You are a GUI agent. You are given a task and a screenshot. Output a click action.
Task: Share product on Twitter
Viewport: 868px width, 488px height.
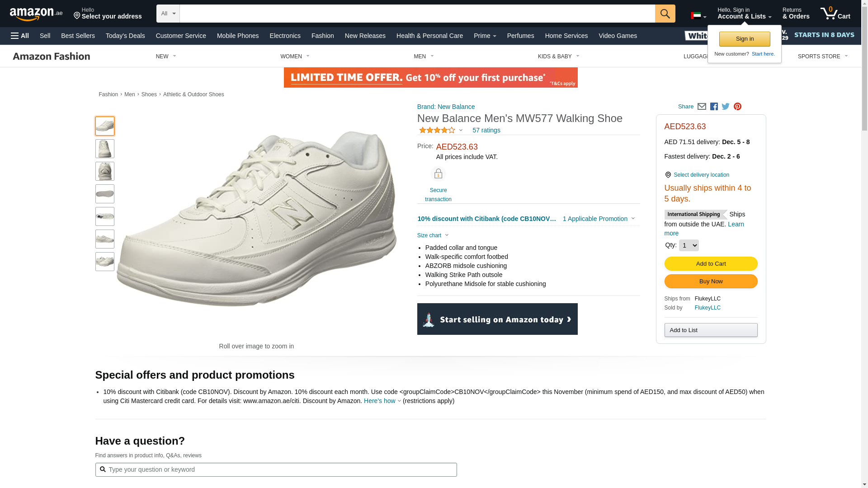click(726, 107)
